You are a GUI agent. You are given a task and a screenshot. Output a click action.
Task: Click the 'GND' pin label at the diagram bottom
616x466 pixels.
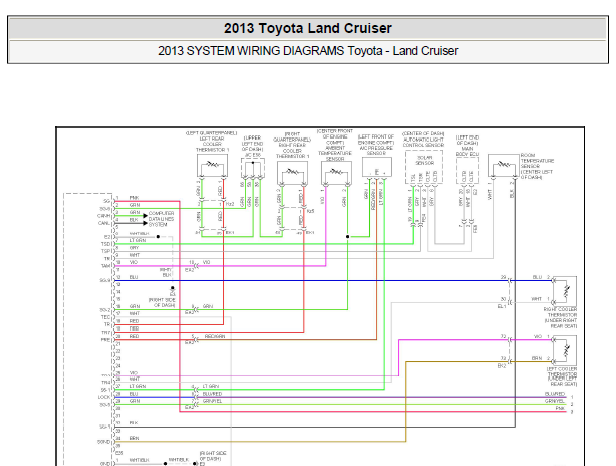point(105,464)
